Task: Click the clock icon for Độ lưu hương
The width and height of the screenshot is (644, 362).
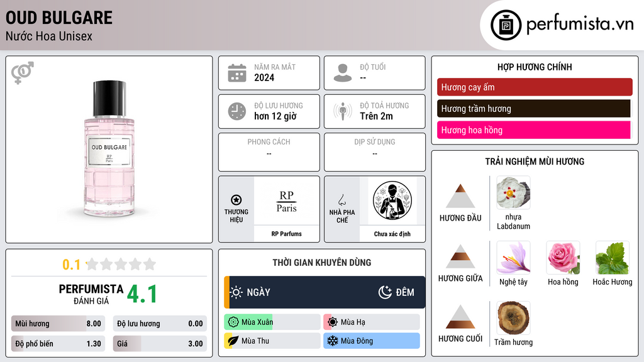Action: click(x=237, y=111)
